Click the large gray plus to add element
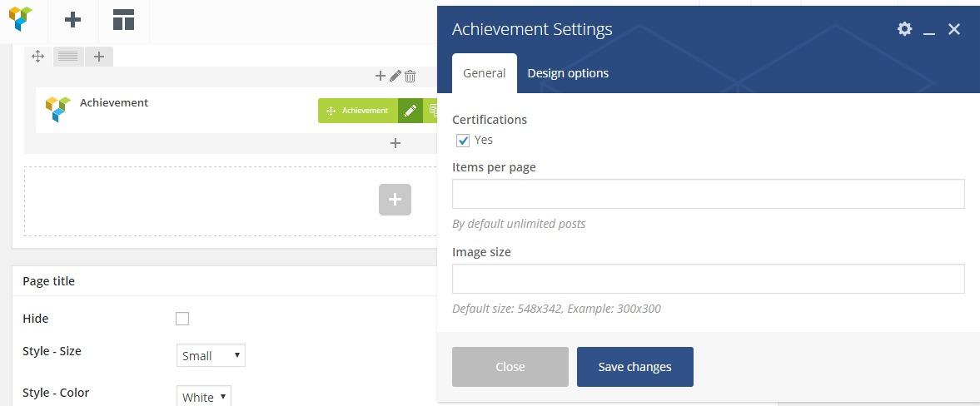 (x=395, y=200)
